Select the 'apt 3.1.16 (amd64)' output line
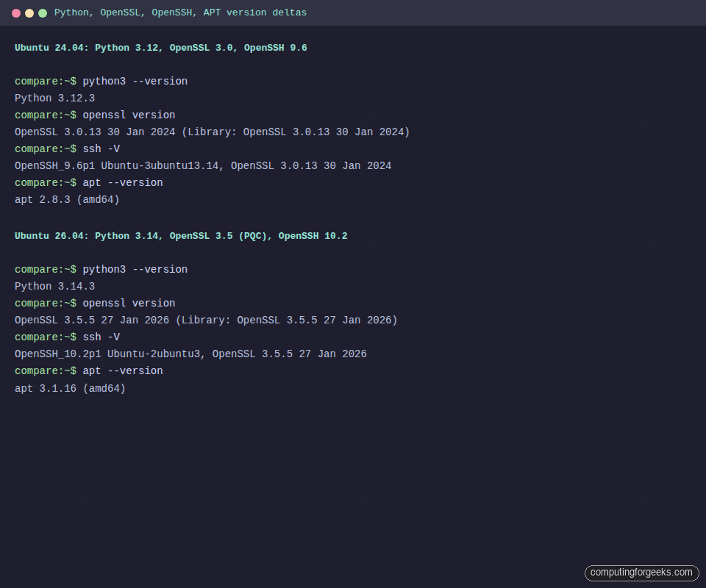The width and height of the screenshot is (706, 588). tap(68, 388)
